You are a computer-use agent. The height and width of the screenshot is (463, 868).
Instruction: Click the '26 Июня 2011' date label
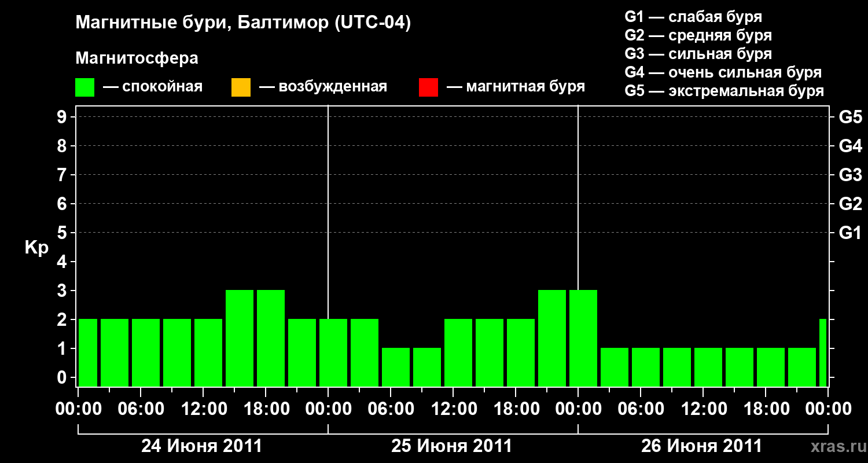click(702, 446)
